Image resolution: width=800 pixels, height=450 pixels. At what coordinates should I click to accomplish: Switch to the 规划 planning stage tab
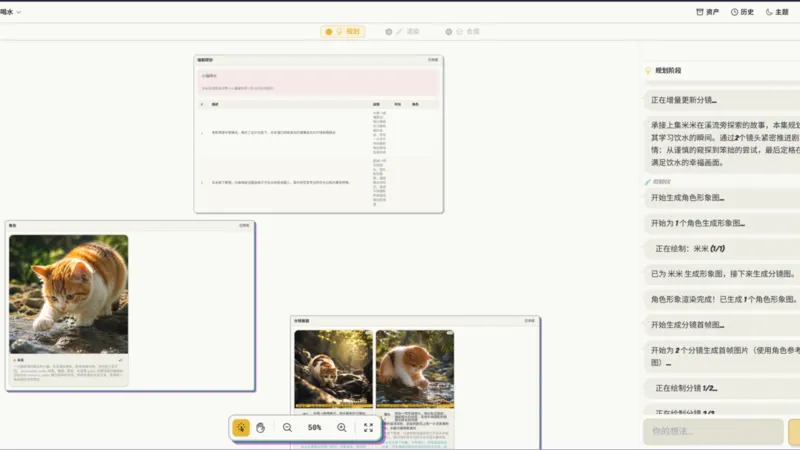coord(343,32)
